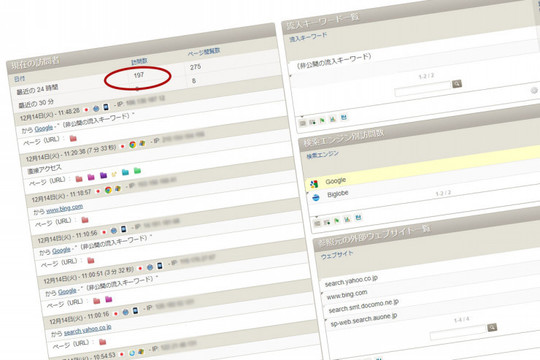Viewport: 540px width, 360px height.
Task: Click the search button in keyword widget
Action: point(457,84)
